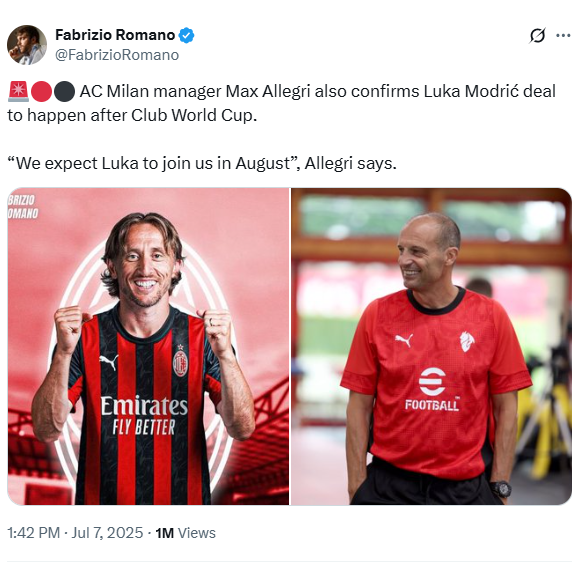Open the @FabrizioRomano handle link
Viewport: 572px width, 563px height.
pos(117,55)
